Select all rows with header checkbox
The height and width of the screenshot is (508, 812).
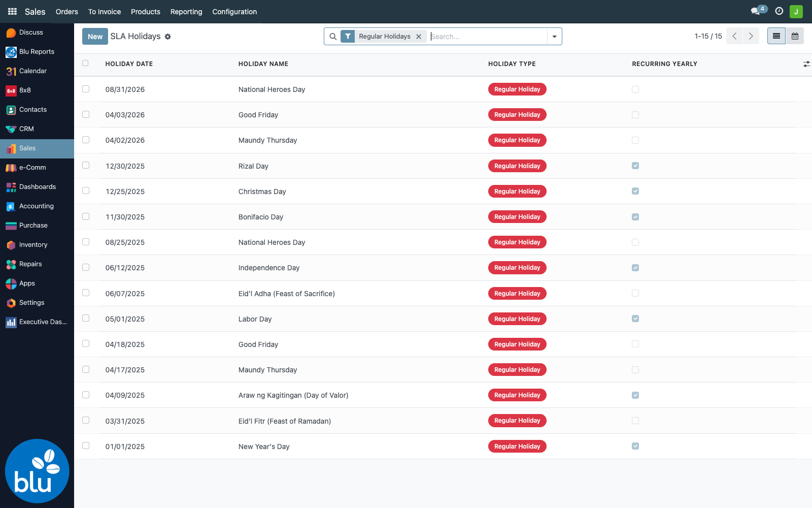pyautogui.click(x=85, y=63)
